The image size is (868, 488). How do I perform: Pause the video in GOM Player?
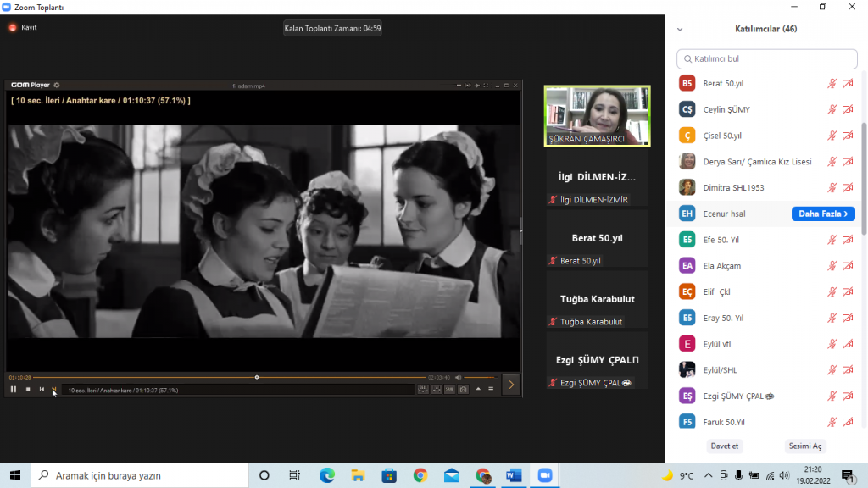click(x=13, y=389)
